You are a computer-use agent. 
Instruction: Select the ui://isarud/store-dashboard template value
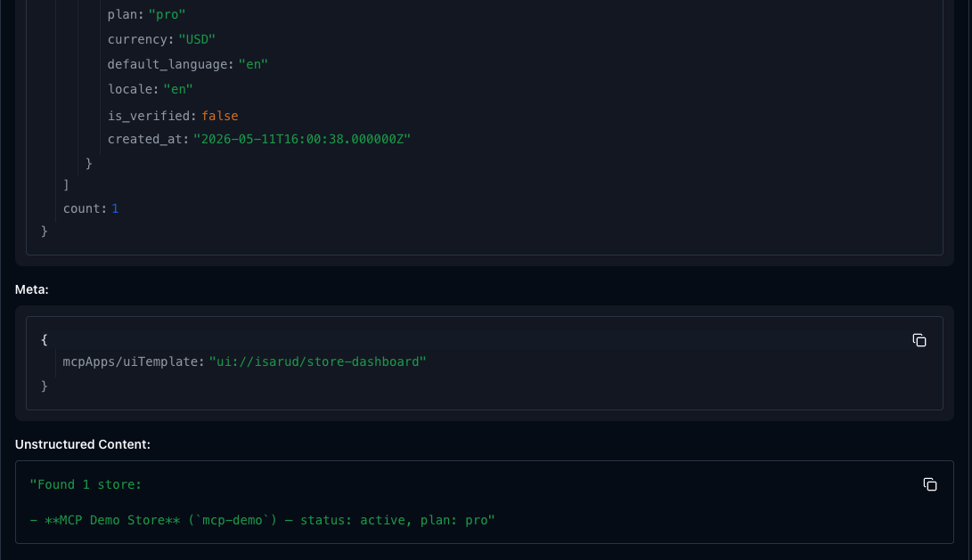pyautogui.click(x=317, y=361)
